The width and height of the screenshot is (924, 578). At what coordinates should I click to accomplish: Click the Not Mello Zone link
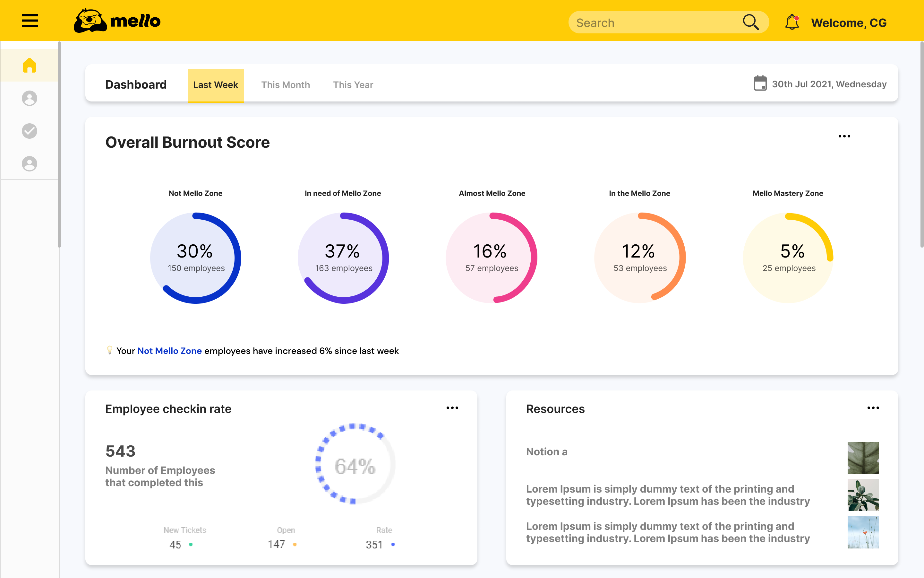169,351
